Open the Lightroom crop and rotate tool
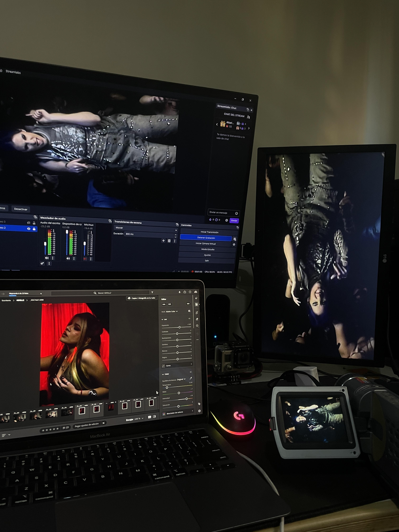The image size is (399, 532). point(197,312)
